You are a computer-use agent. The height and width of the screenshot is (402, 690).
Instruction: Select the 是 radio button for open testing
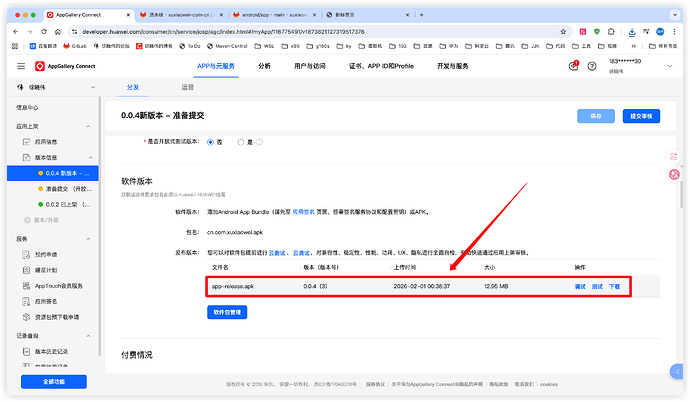[x=239, y=142]
